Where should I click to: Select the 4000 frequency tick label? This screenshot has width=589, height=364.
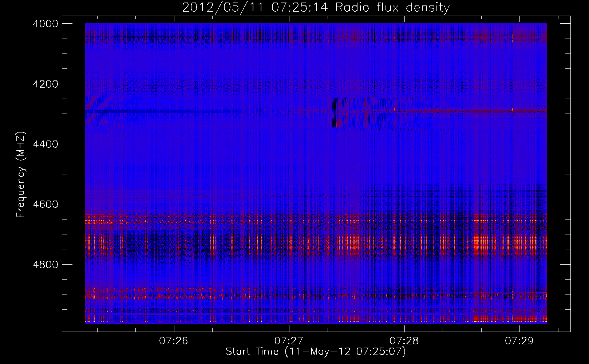(x=46, y=24)
